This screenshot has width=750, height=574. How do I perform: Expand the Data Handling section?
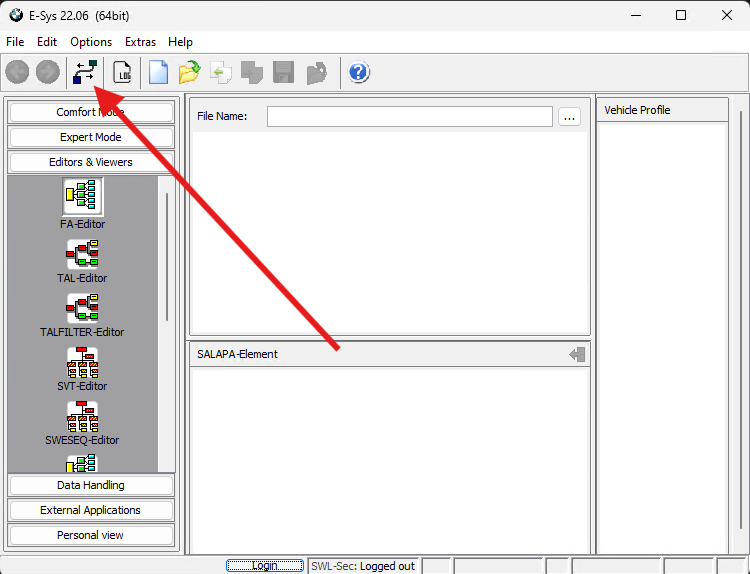(91, 485)
